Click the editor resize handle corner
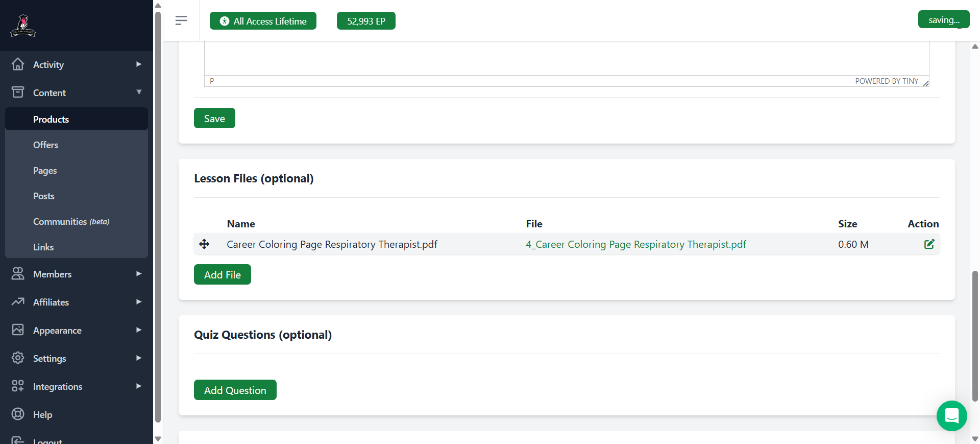Screen dimensions: 980x444 click(925, 83)
